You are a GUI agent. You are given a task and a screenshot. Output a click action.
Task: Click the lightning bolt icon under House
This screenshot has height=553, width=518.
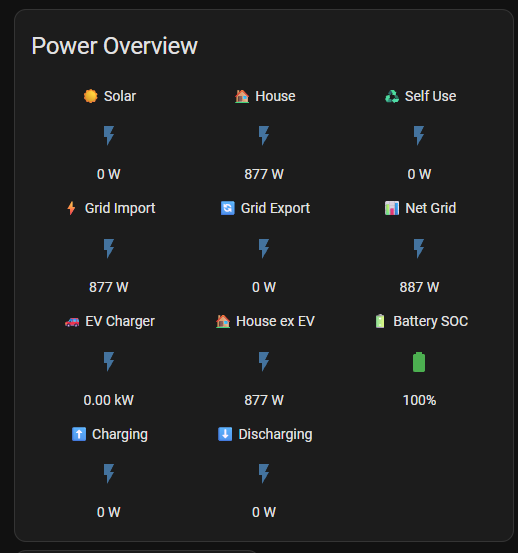tap(264, 135)
